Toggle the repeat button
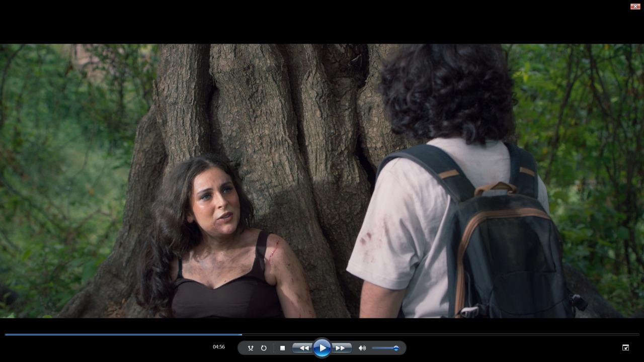This screenshot has height=362, width=644. 264,348
